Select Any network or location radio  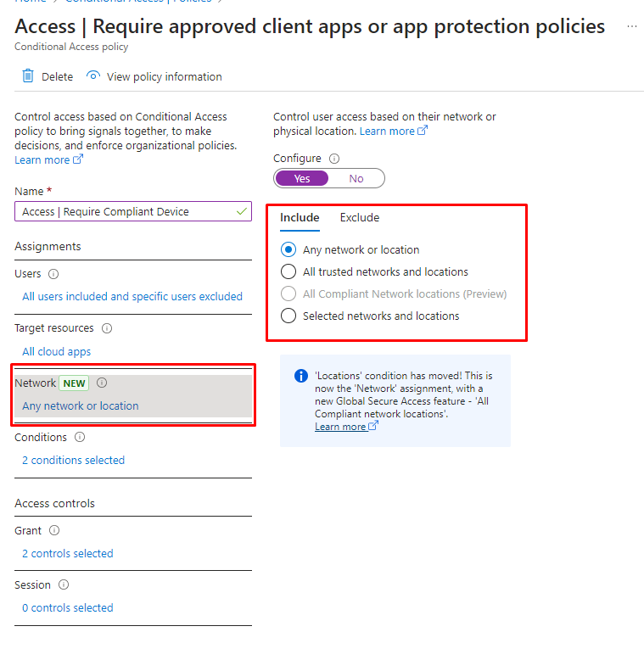pos(288,249)
